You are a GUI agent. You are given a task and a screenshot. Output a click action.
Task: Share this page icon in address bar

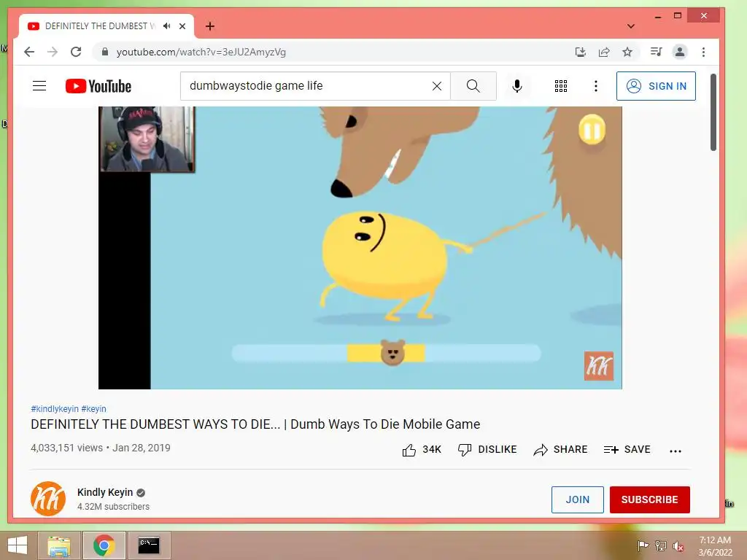[x=604, y=52]
